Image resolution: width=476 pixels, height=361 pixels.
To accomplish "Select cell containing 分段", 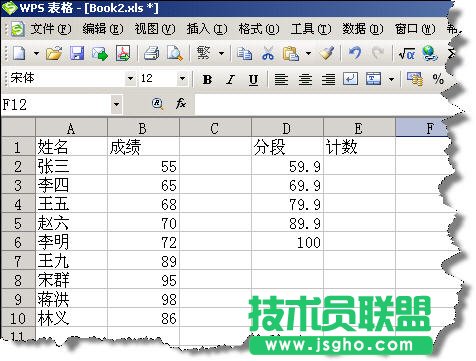I will pos(287,147).
